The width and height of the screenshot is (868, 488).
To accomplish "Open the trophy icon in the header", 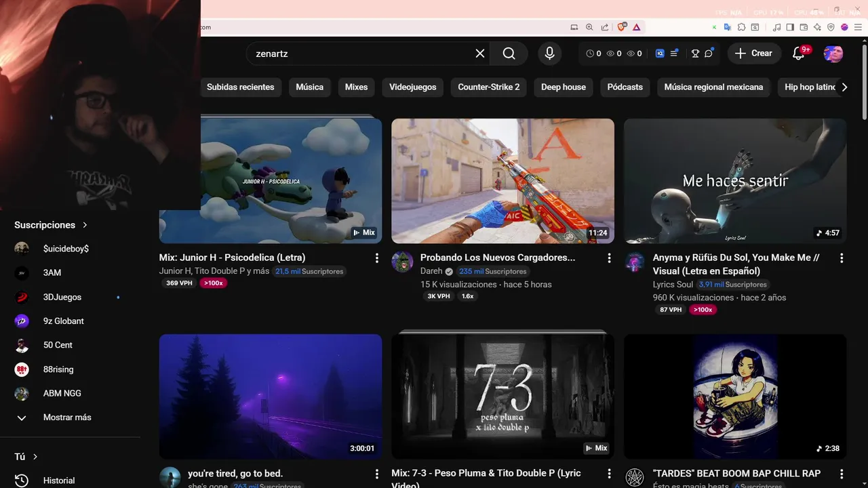I will (x=695, y=54).
